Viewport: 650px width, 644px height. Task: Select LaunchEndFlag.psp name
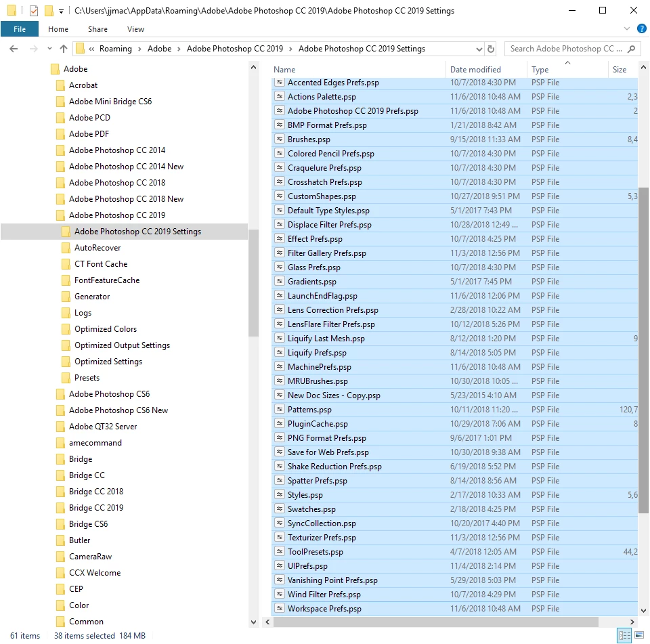pos(322,296)
